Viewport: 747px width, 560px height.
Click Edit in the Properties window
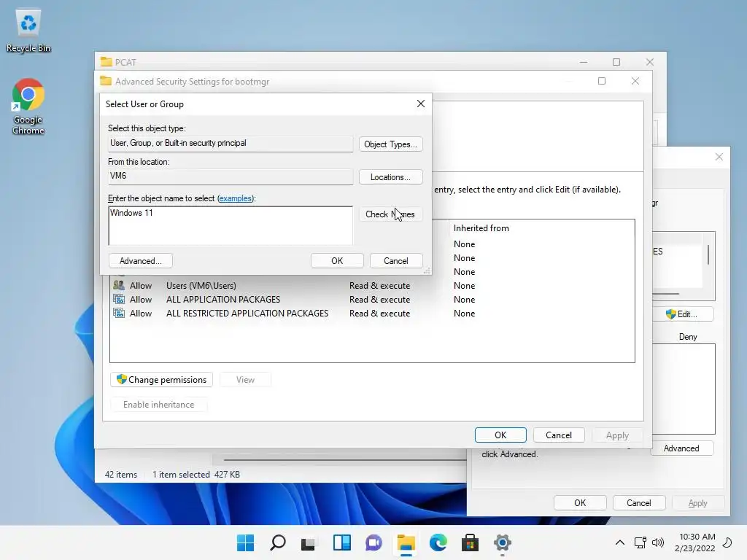pyautogui.click(x=683, y=314)
